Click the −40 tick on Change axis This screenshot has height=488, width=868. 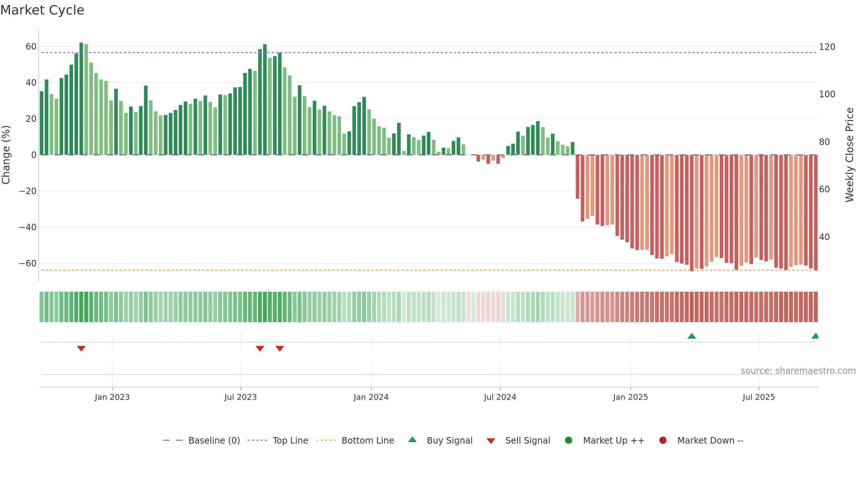pyautogui.click(x=28, y=227)
